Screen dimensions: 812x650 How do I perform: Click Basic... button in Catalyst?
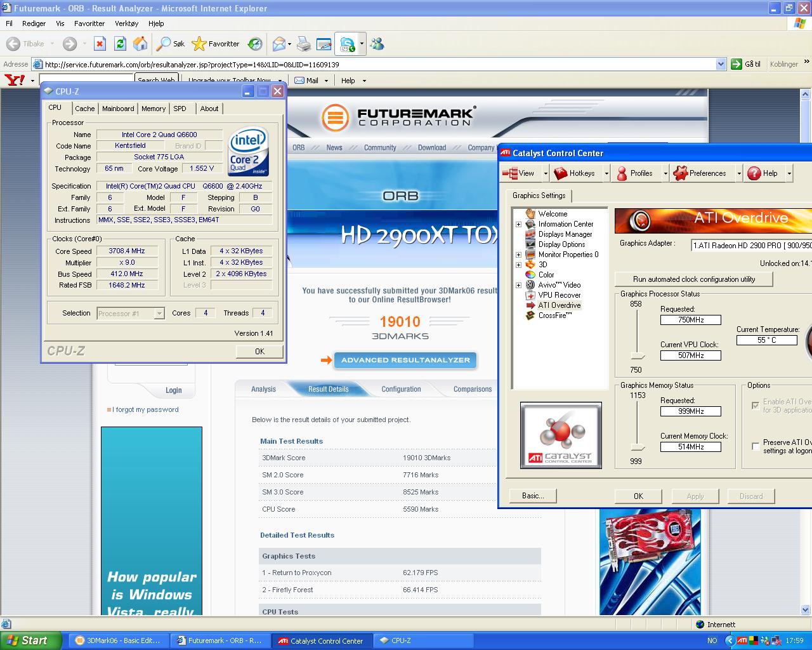click(533, 496)
